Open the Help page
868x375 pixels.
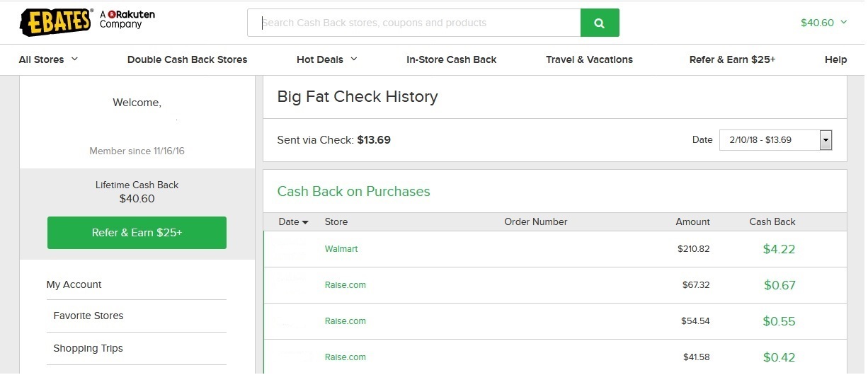(x=835, y=59)
